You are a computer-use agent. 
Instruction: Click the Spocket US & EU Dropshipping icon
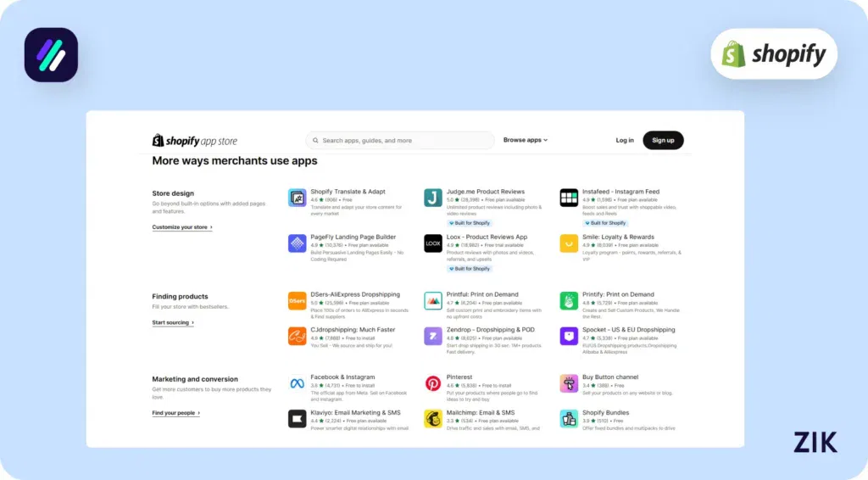[x=569, y=336]
